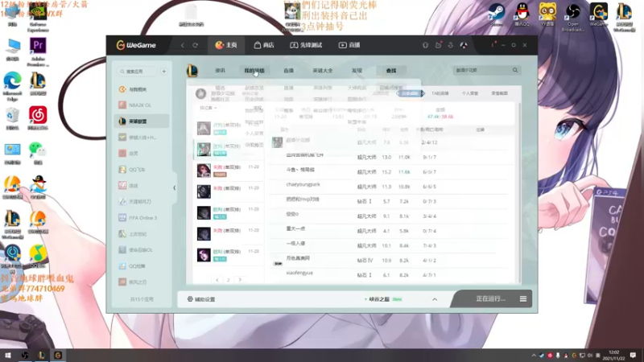Open the Windows Start menu

(7, 355)
